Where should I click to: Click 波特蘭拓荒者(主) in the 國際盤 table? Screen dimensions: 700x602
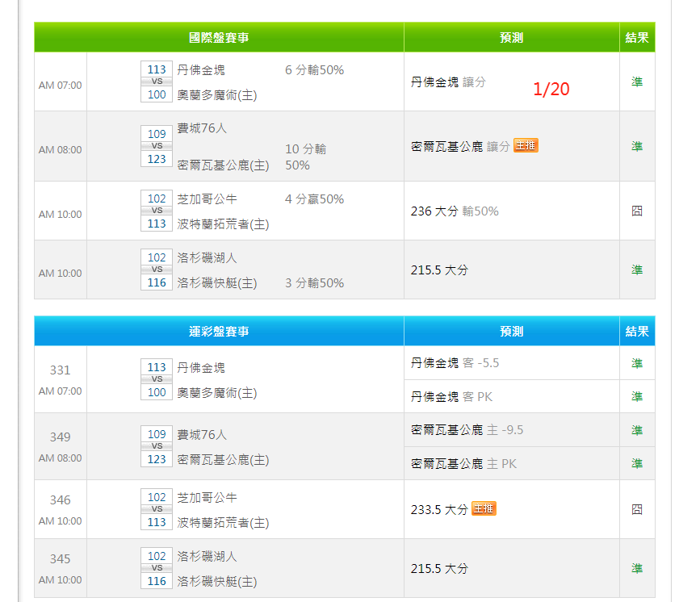[223, 224]
